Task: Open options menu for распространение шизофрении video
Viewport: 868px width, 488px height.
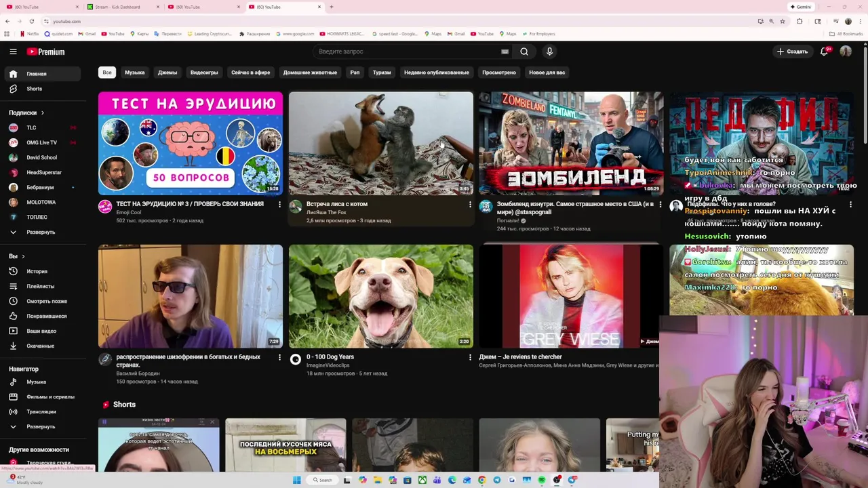Action: pos(279,357)
